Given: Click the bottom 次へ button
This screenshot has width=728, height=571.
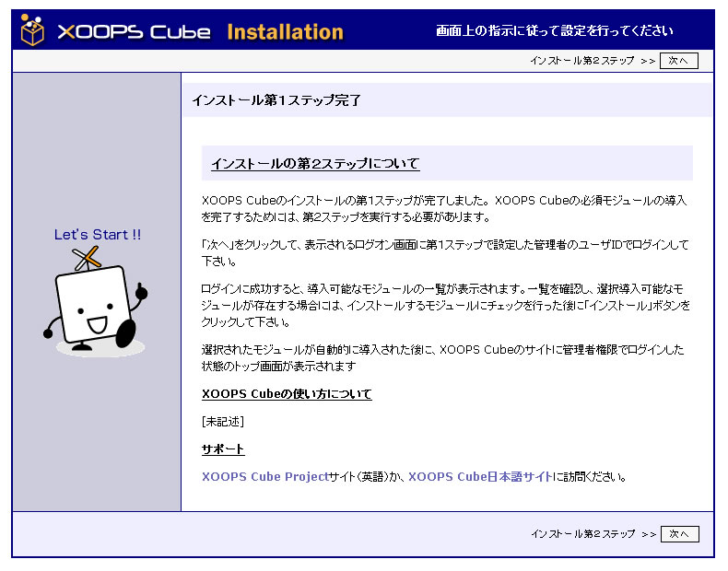Looking at the screenshot, I should tap(680, 534).
